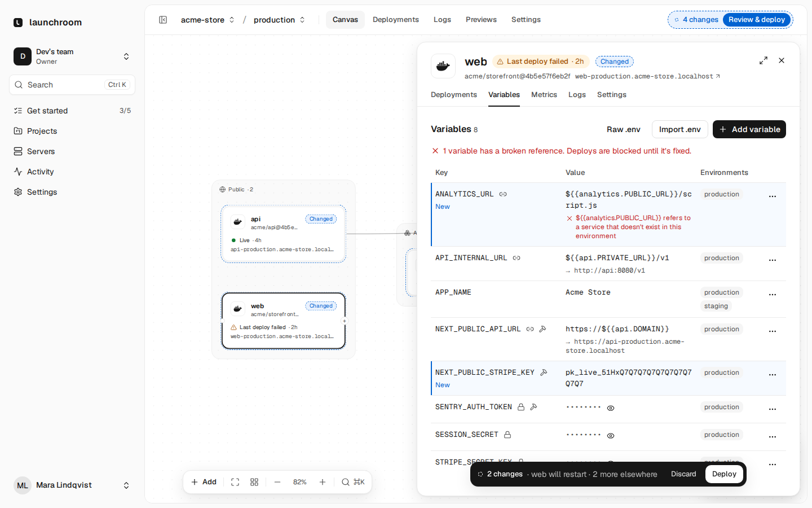Click Import .env button

680,129
